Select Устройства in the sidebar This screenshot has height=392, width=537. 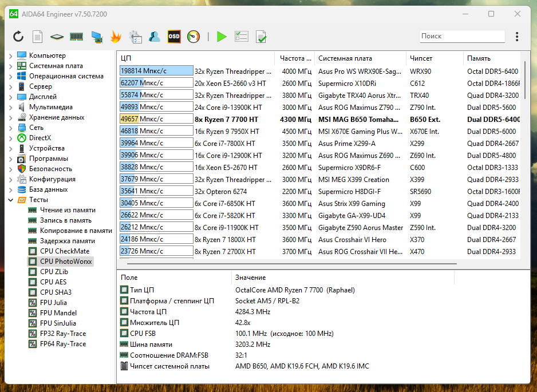click(x=46, y=148)
